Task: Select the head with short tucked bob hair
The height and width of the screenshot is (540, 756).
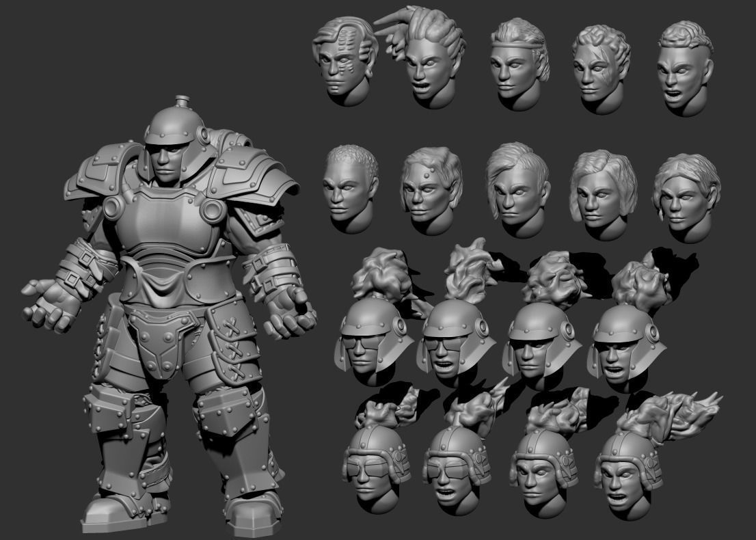Action: pos(686,198)
